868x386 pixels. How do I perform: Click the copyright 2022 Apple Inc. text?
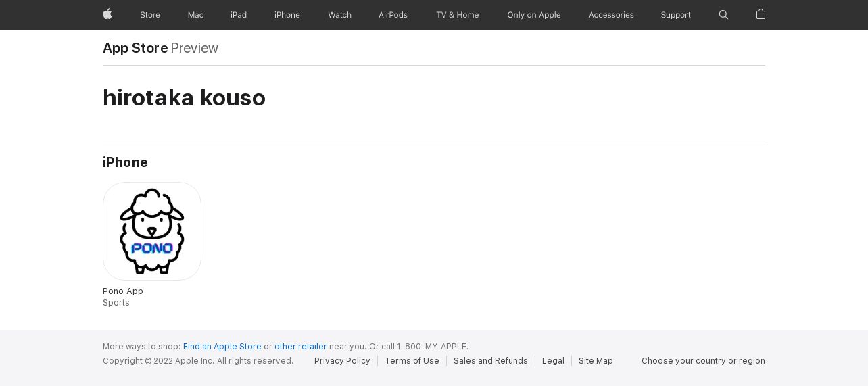[198, 361]
